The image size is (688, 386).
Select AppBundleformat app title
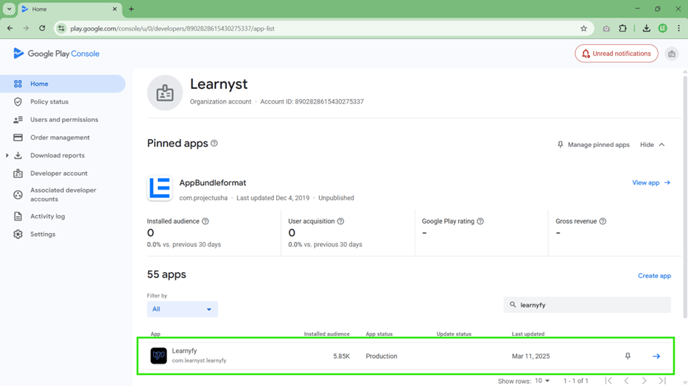[x=212, y=183]
